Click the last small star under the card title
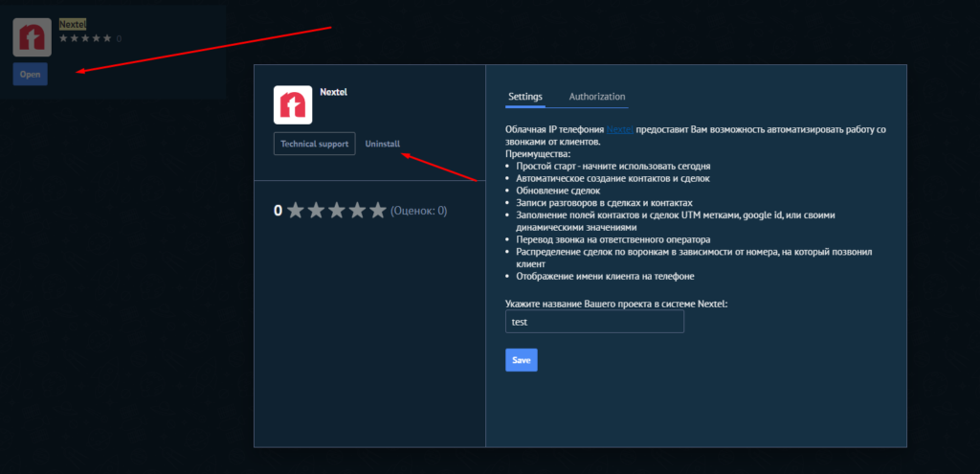The image size is (980, 474). coord(106,39)
